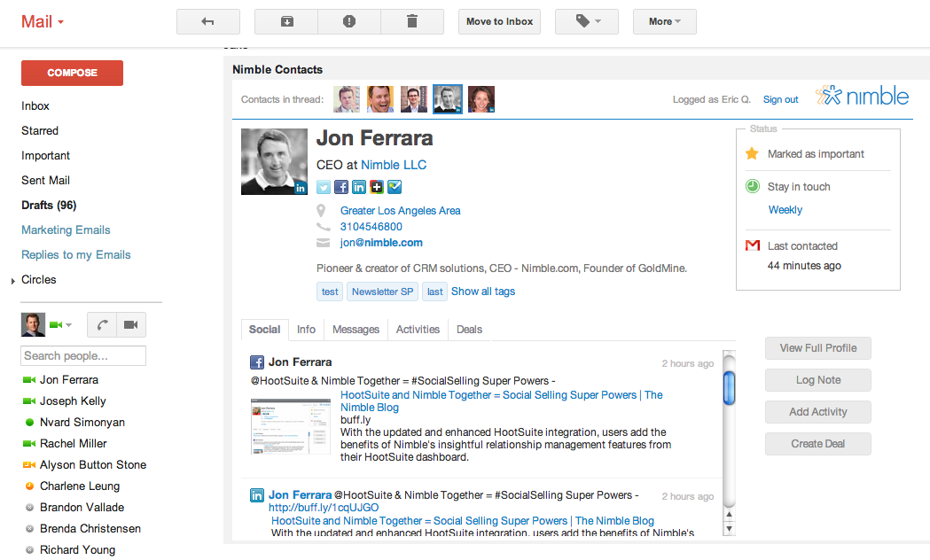Viewport: 930px width, 560px height.
Task: Open chat with Rachel Miller
Action: coord(73,444)
